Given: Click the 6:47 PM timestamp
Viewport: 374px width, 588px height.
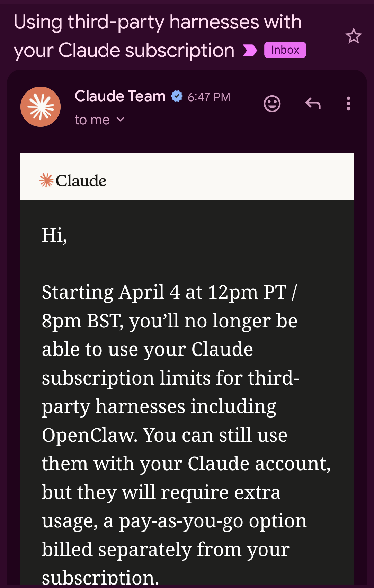Looking at the screenshot, I should coord(209,97).
